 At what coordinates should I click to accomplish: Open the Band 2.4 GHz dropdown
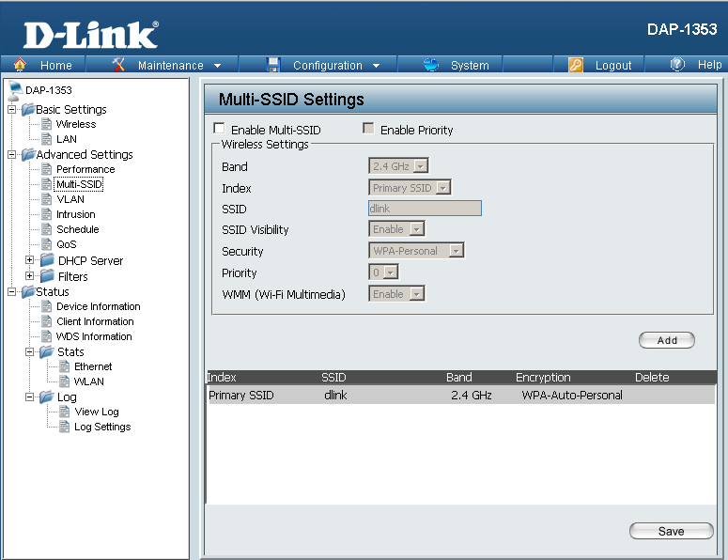click(x=398, y=165)
